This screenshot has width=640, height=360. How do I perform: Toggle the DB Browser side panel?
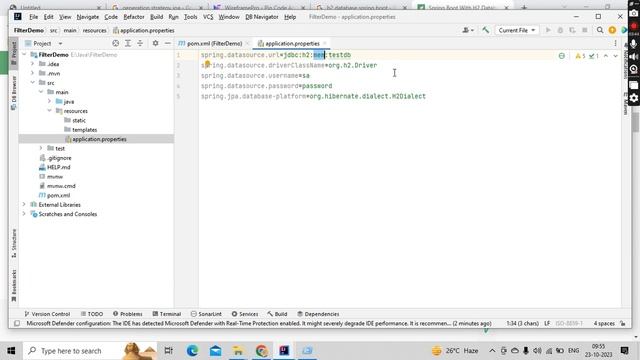[x=13, y=93]
